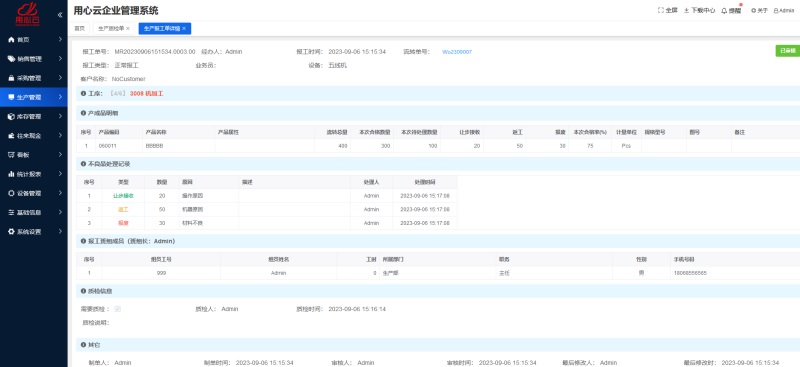Collapse the sidebar with the double-arrow icon
Screen dimensions: 800x367
pyautogui.click(x=60, y=15)
